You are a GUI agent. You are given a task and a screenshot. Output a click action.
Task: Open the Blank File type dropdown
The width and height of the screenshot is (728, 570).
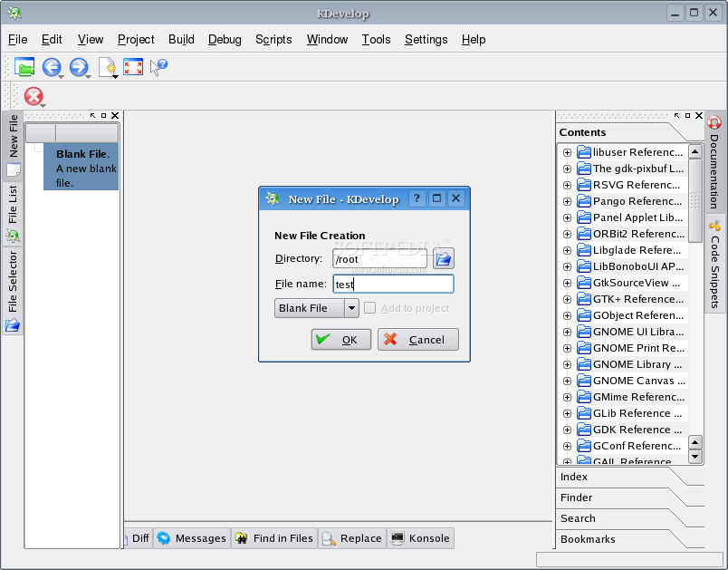click(x=351, y=308)
